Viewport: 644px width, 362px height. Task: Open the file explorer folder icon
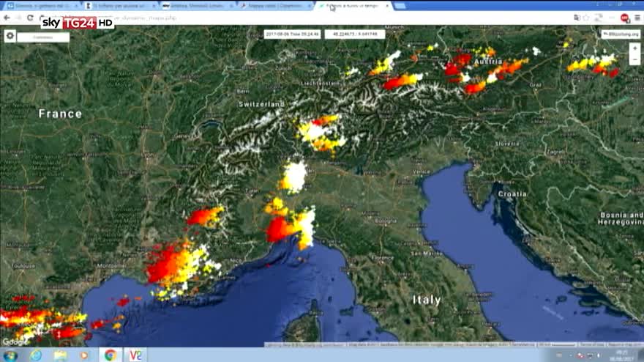point(59,355)
